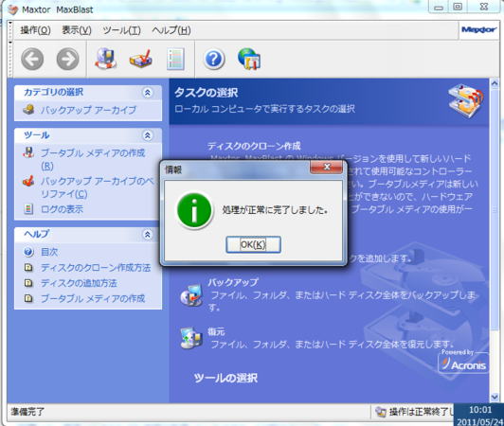Select the バックアップ task
This screenshot has width=504, height=426.
233,282
